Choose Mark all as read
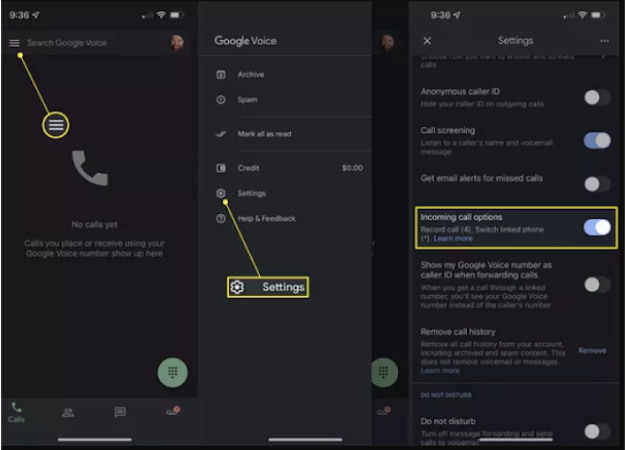This screenshot has height=450, width=625. pyautogui.click(x=264, y=134)
